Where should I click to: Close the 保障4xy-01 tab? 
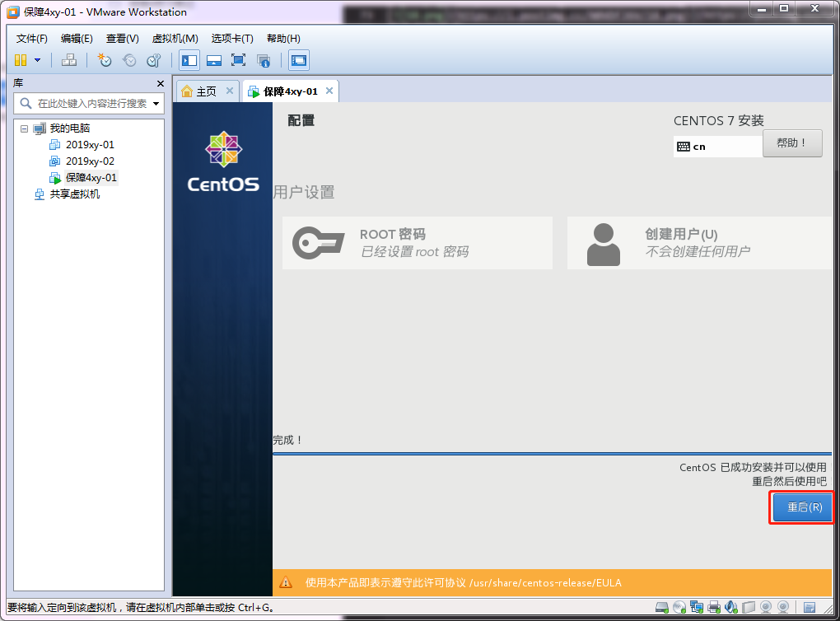coord(329,91)
